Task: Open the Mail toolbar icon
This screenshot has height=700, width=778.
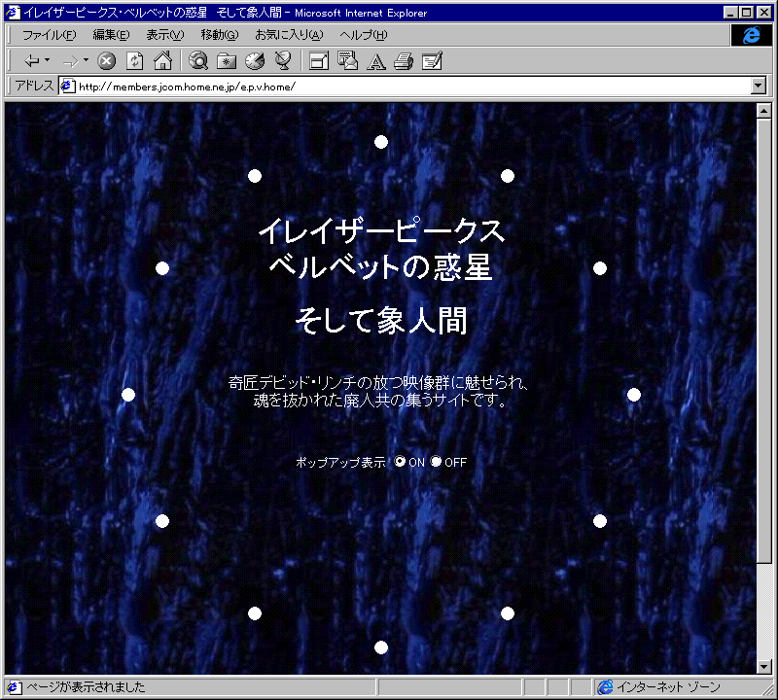Action: [x=347, y=61]
